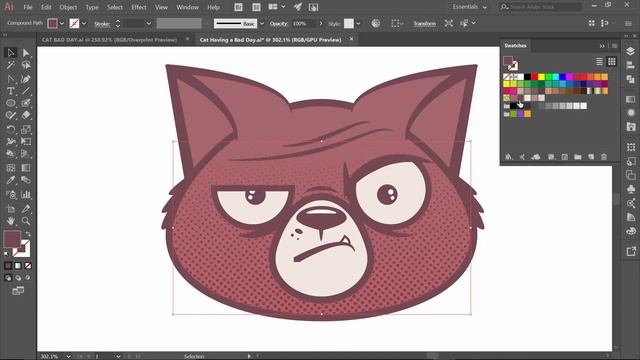The height and width of the screenshot is (360, 640).
Task: Click Swatch Libraries menu icon
Action: pos(509,157)
